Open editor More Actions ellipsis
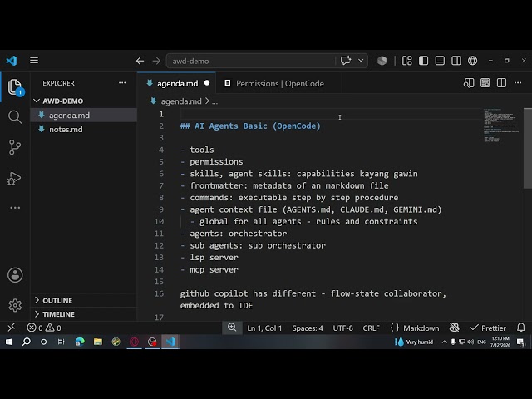Viewport: 532px width, 399px height. (x=518, y=83)
